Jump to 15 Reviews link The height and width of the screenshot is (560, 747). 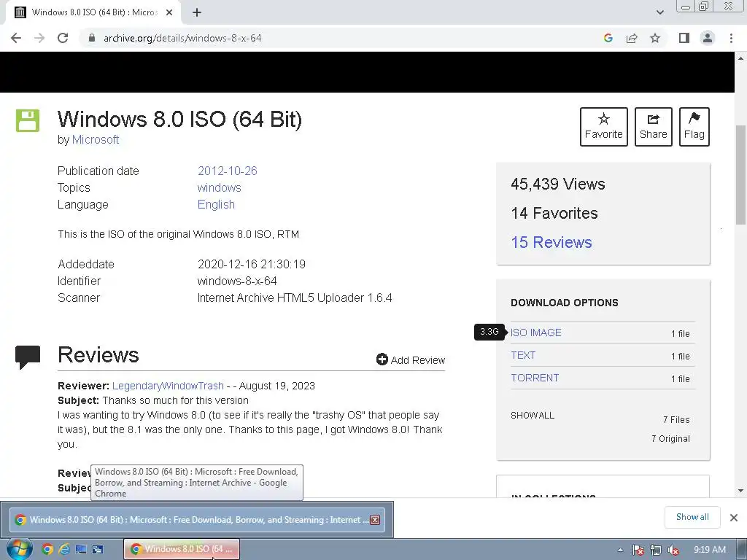(x=551, y=242)
